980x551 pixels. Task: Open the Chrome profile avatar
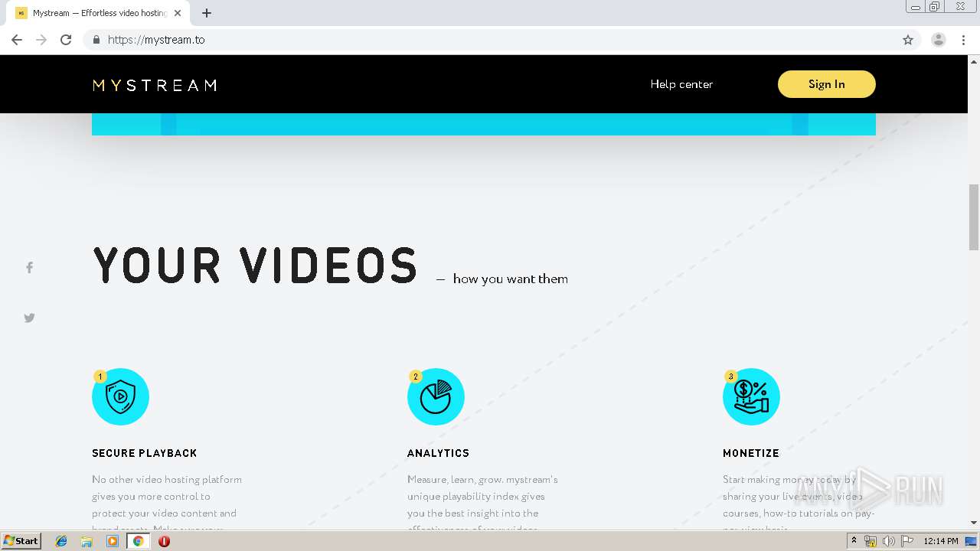pos(939,40)
